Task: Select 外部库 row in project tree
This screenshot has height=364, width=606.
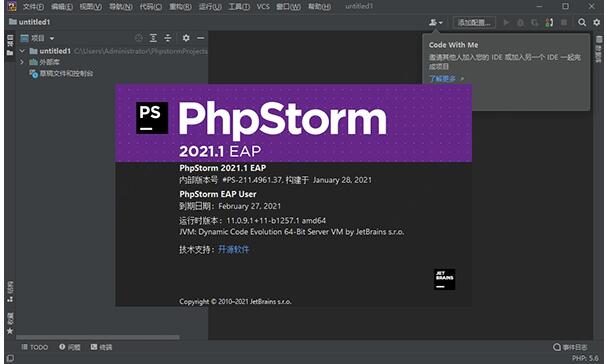Action: [112, 62]
